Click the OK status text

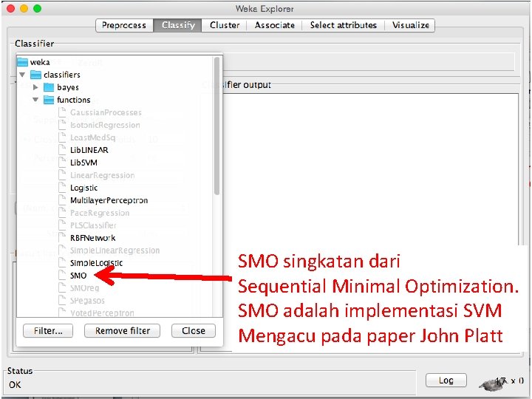pyautogui.click(x=15, y=385)
